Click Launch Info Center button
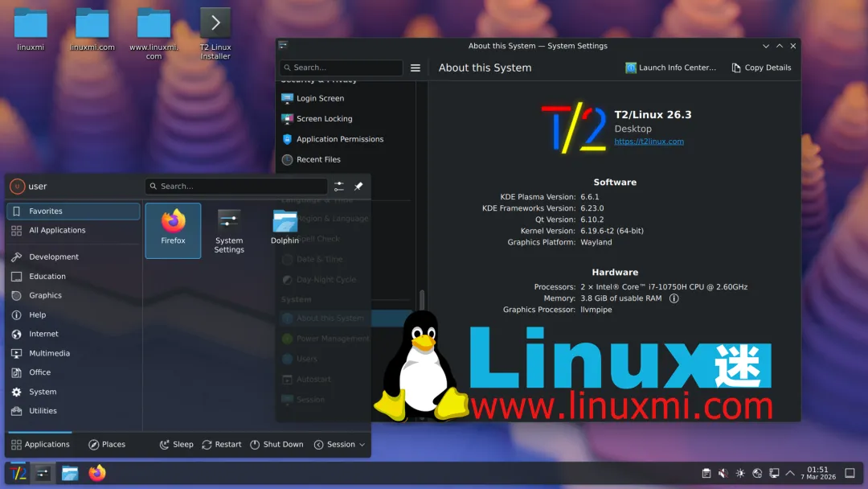The height and width of the screenshot is (489, 868). point(670,68)
